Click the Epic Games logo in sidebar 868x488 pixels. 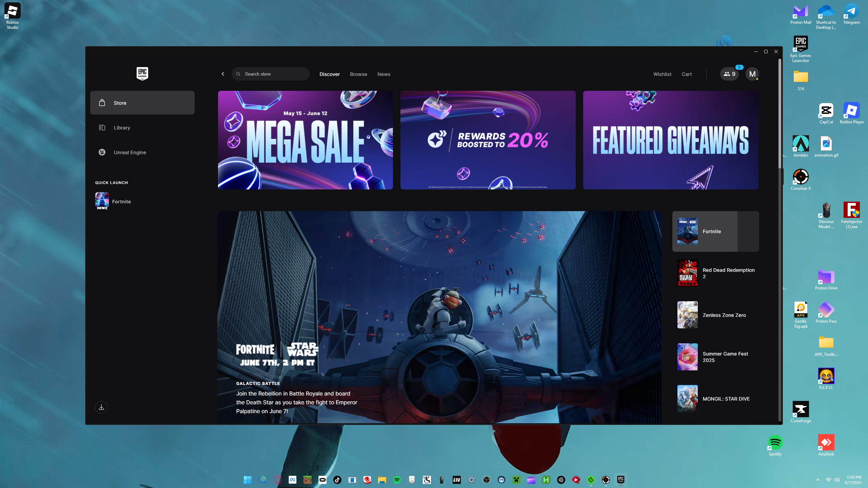tap(142, 73)
